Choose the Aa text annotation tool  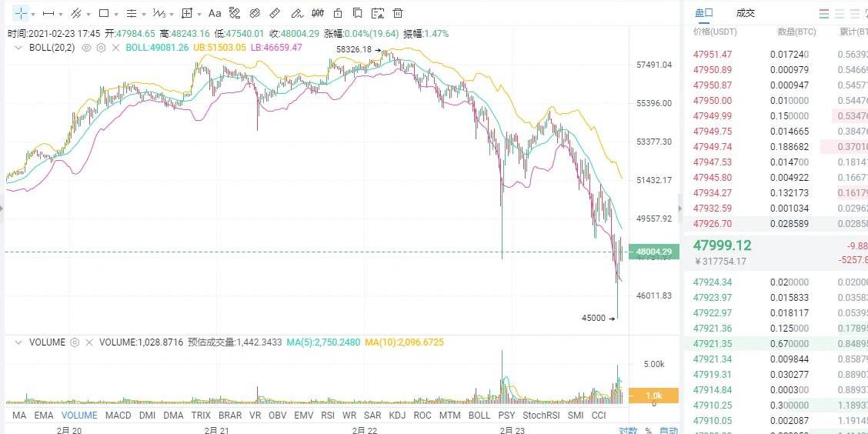click(x=215, y=13)
